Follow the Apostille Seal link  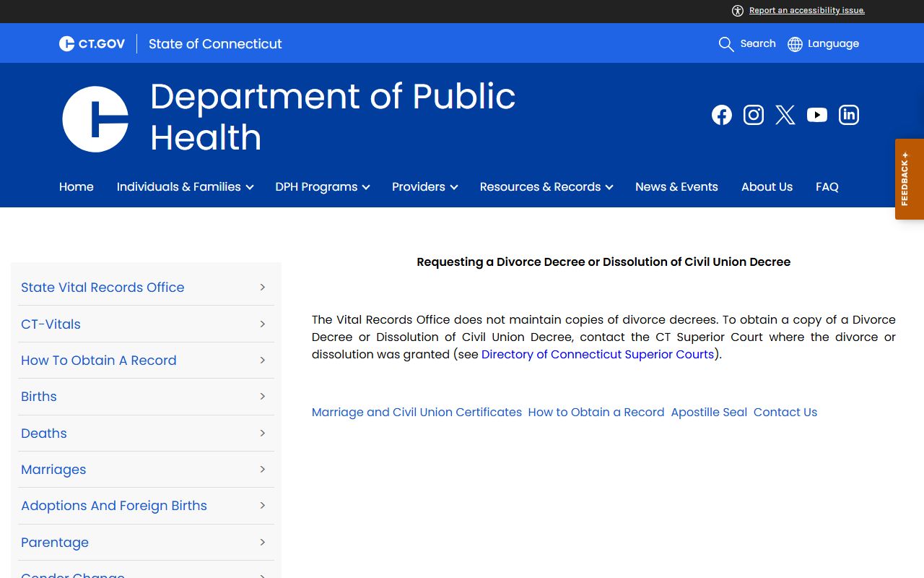pyautogui.click(x=708, y=413)
